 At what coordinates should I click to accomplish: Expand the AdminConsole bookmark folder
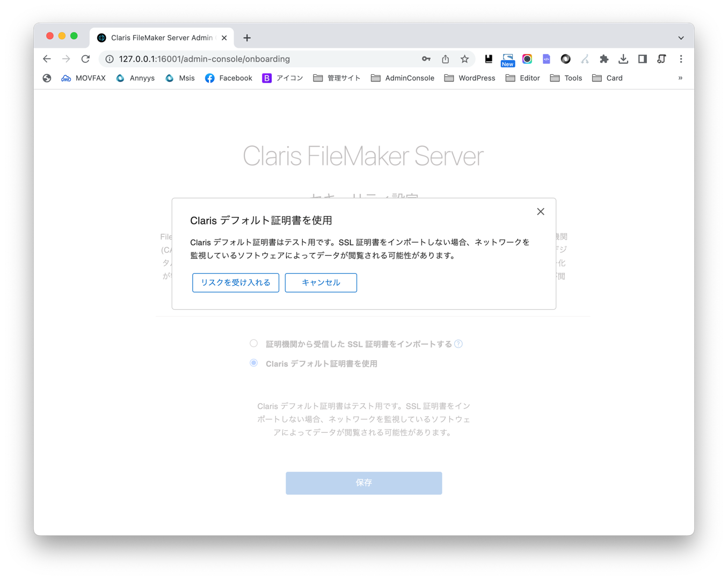pos(403,78)
